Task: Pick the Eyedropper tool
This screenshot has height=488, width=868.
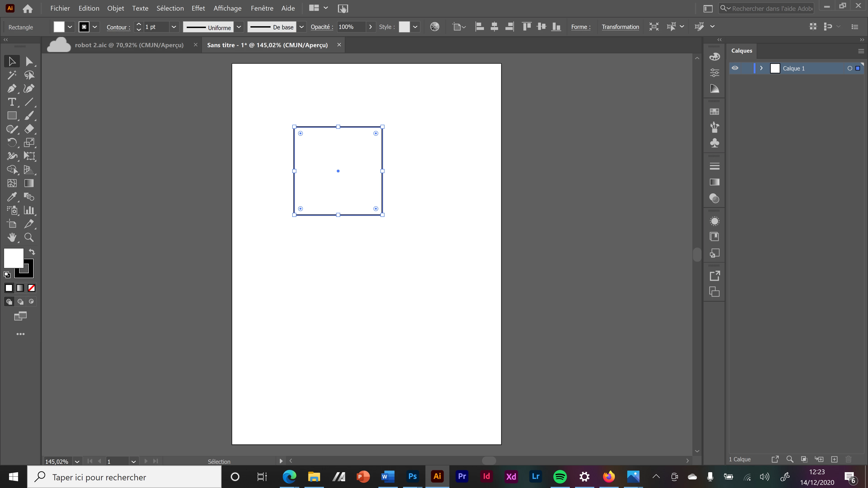Action: click(12, 197)
